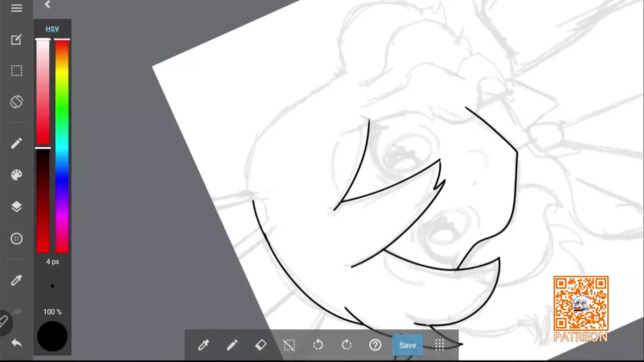
Task: Expand the dotted grid handle beside Save
Action: (x=439, y=345)
